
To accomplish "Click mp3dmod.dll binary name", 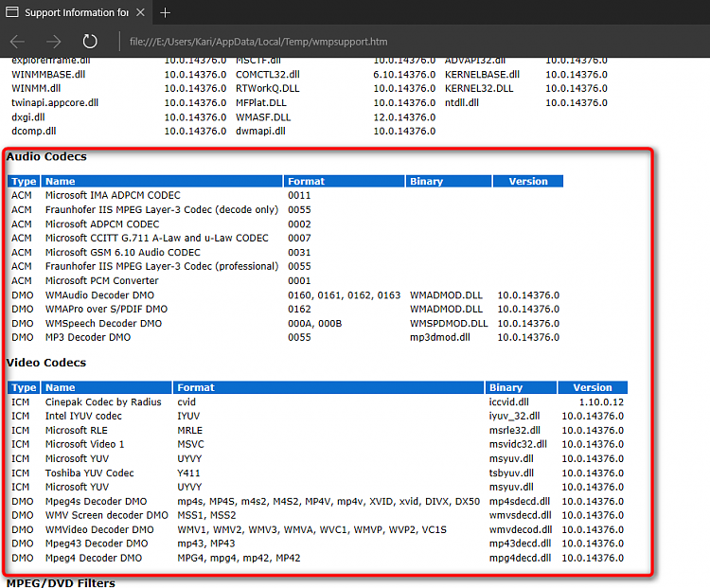I will [x=439, y=337].
